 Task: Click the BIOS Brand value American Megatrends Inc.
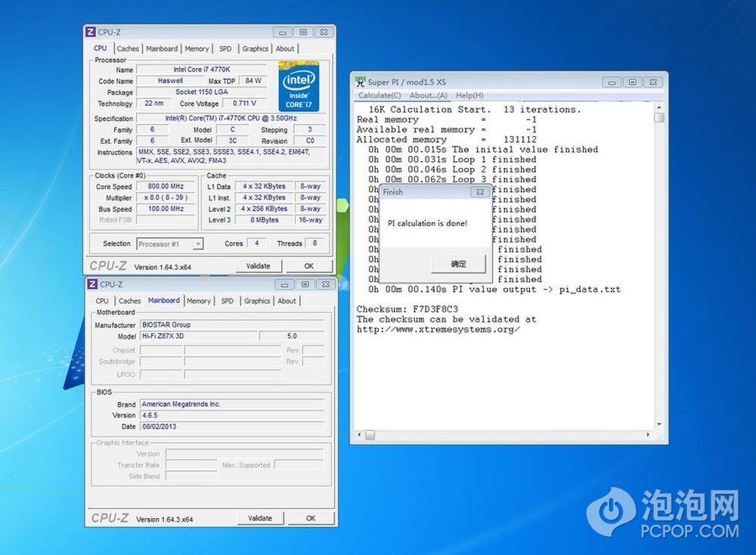click(x=232, y=404)
